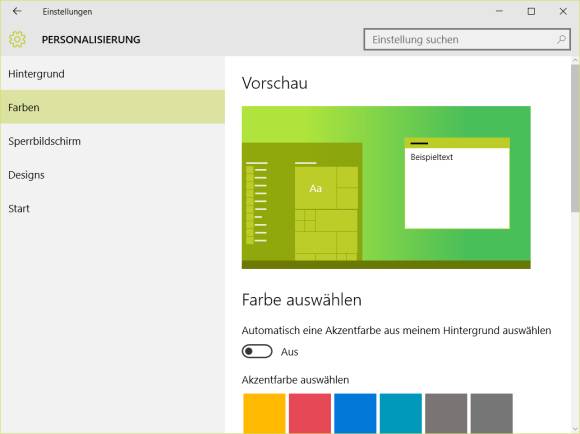Select the Farben section
This screenshot has width=580, height=434.
(112, 107)
